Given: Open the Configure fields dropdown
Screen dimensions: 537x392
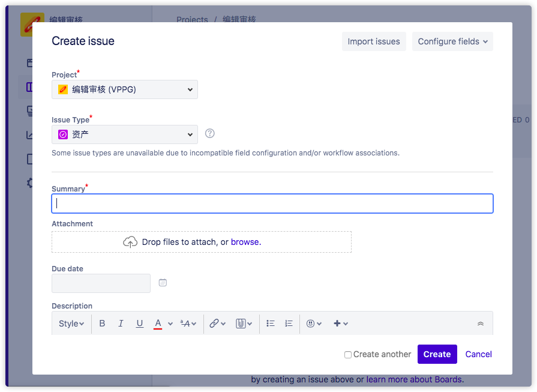Looking at the screenshot, I should pos(452,41).
